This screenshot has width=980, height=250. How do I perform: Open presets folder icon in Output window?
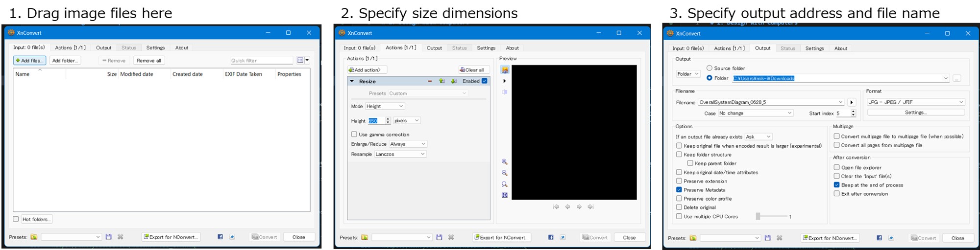click(693, 238)
